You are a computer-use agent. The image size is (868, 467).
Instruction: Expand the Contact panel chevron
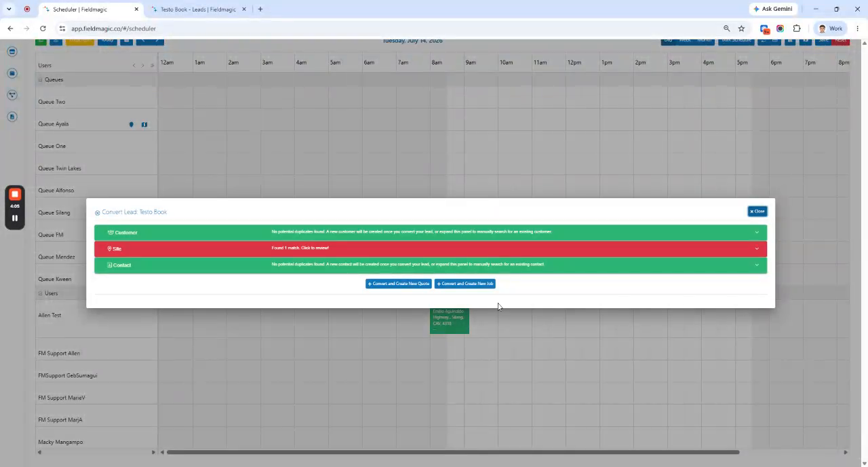coord(757,265)
